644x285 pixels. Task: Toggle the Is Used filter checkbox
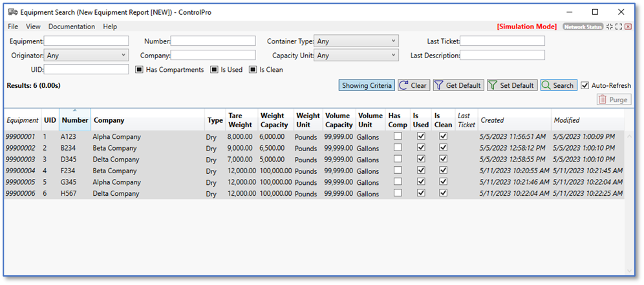214,70
